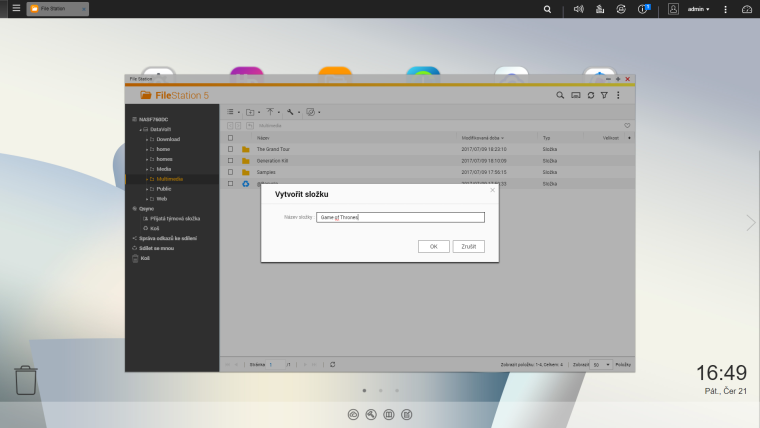Select Multimedia folder in sidebar
The height and width of the screenshot is (428, 760).
click(169, 179)
